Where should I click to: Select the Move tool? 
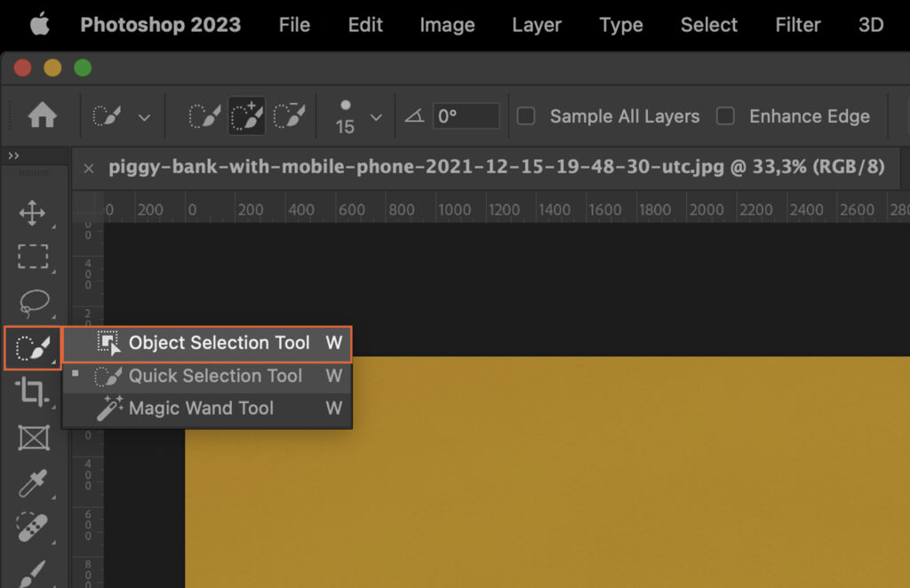pos(33,211)
